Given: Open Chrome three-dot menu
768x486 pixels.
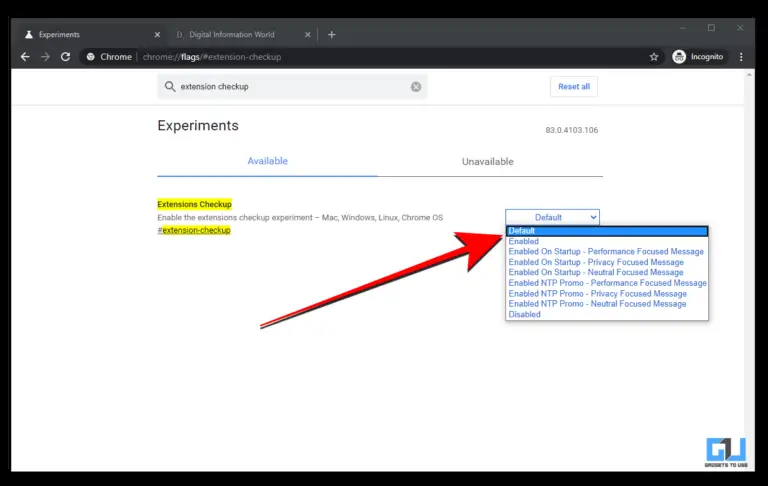Looking at the screenshot, I should (x=743, y=57).
